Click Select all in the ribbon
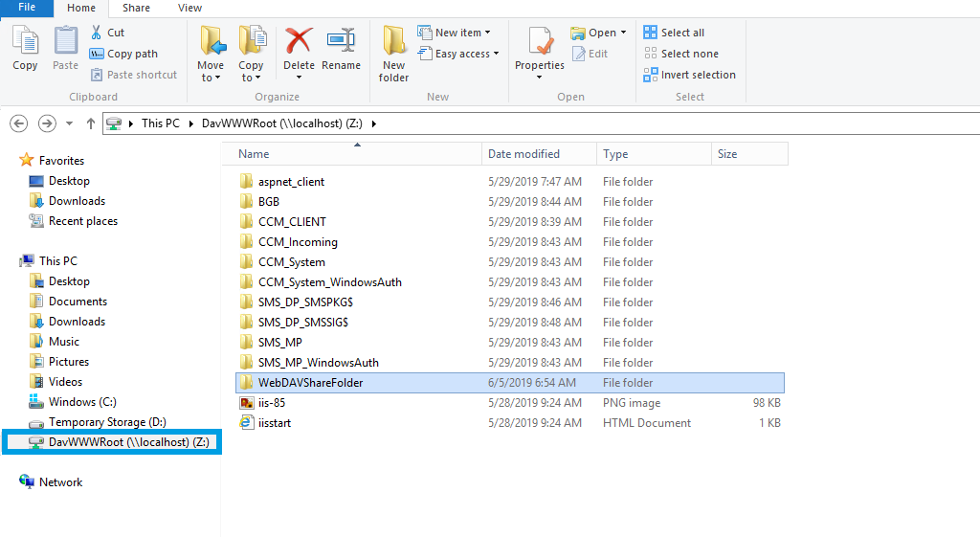This screenshot has height=537, width=980. tap(674, 33)
